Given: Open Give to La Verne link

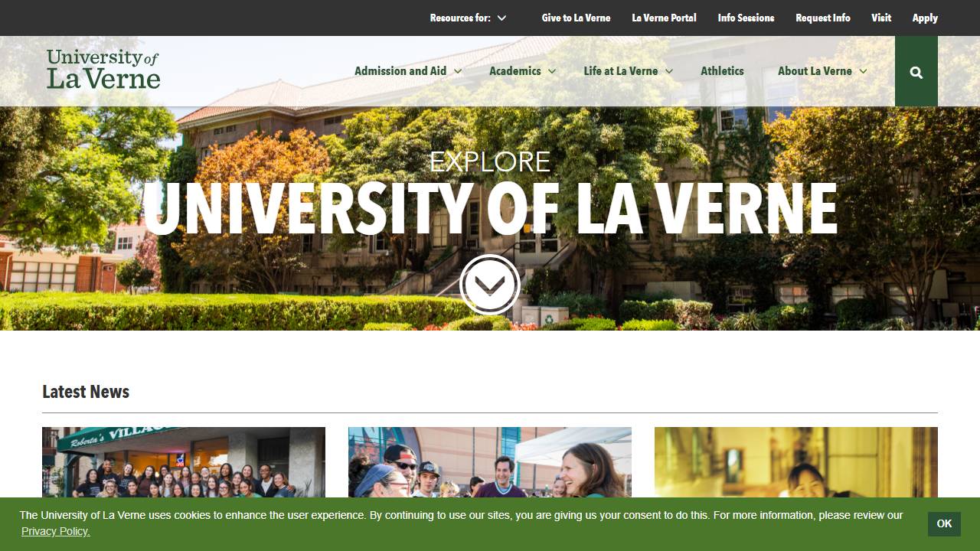Looking at the screenshot, I should [x=576, y=18].
